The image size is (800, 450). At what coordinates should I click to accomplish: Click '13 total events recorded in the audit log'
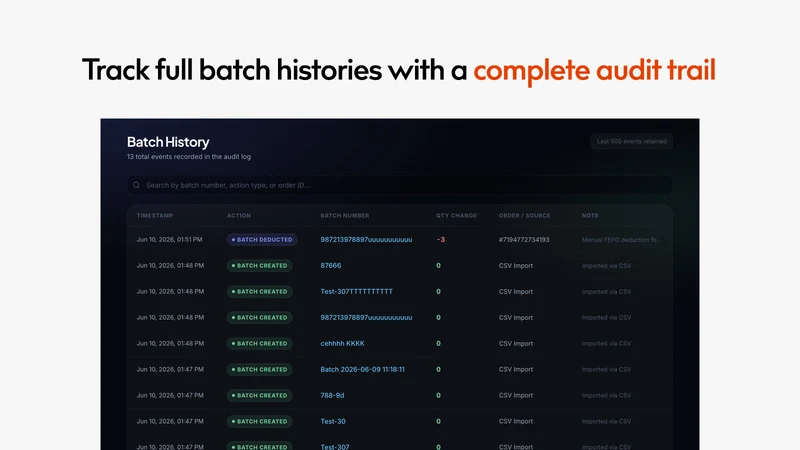pyautogui.click(x=189, y=157)
